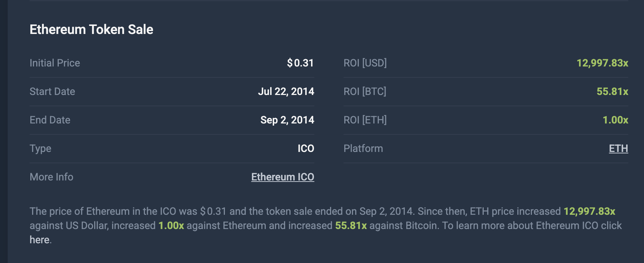The height and width of the screenshot is (263, 644).
Task: Click the 1.00x value in ROI [ETH] row
Action: [615, 120]
